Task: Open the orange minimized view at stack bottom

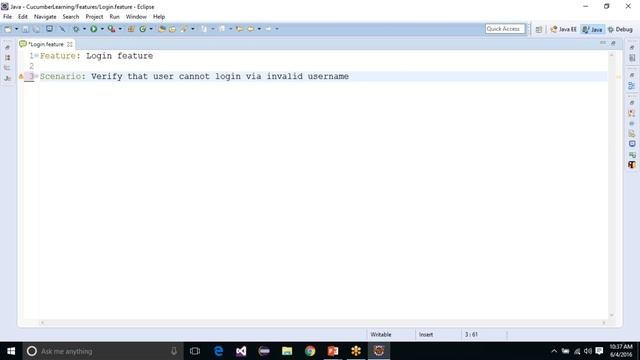Action: [x=632, y=164]
